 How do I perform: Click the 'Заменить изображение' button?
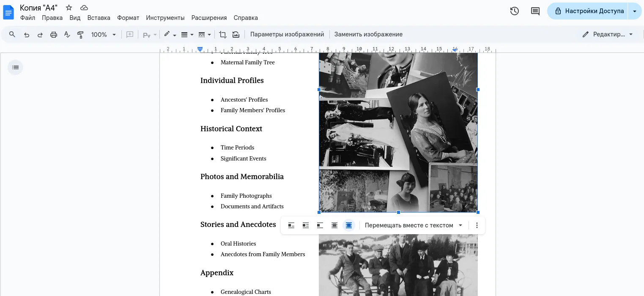coord(368,34)
